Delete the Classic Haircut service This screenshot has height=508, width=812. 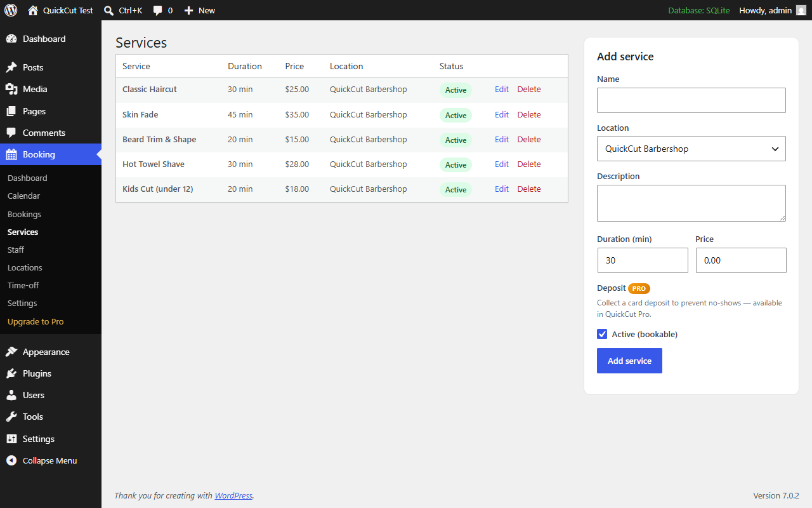pos(529,90)
